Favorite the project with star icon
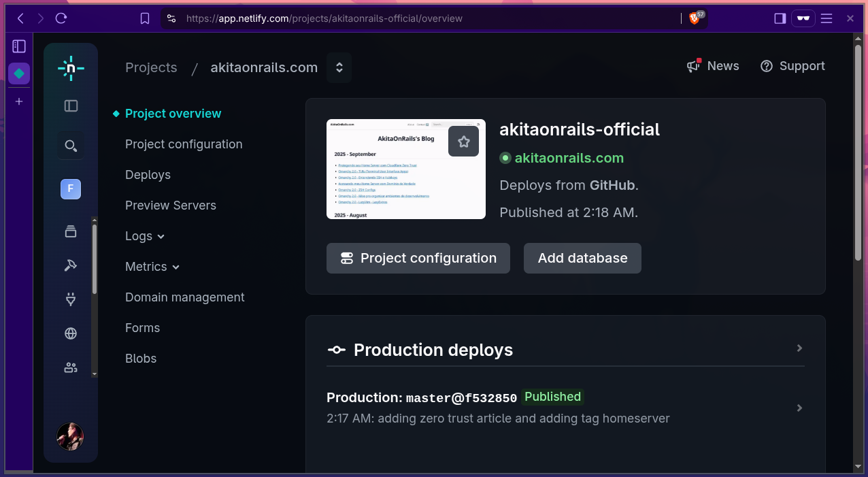 (x=464, y=142)
